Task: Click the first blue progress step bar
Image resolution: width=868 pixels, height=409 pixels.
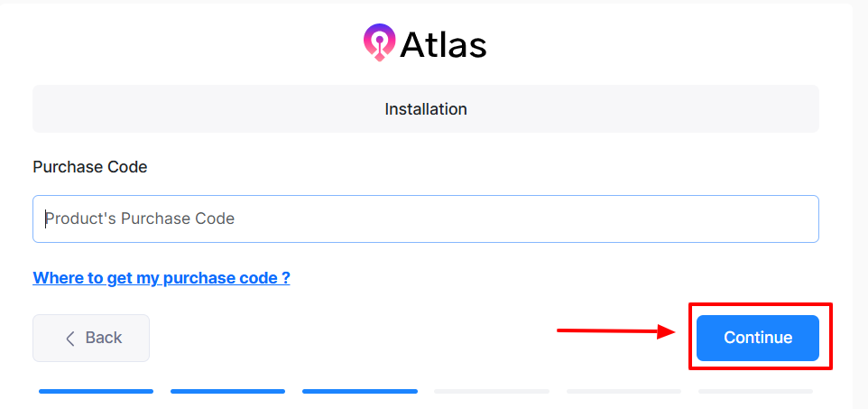Action: click(96, 391)
